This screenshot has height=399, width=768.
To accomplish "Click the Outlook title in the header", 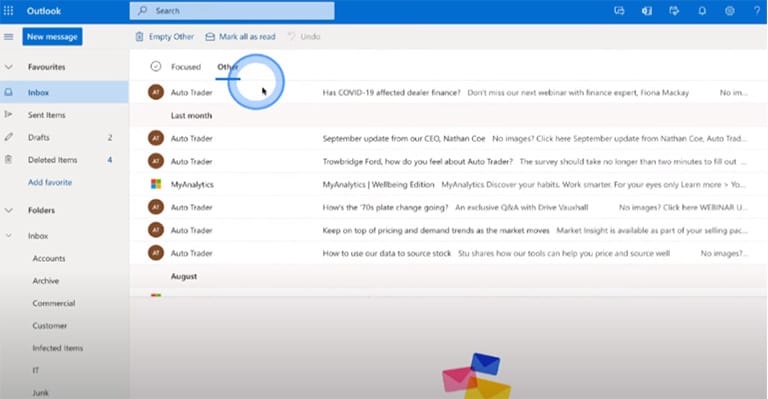I will 44,11.
